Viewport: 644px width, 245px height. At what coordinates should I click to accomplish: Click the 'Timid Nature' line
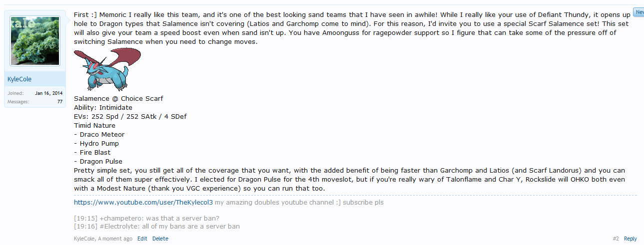94,126
